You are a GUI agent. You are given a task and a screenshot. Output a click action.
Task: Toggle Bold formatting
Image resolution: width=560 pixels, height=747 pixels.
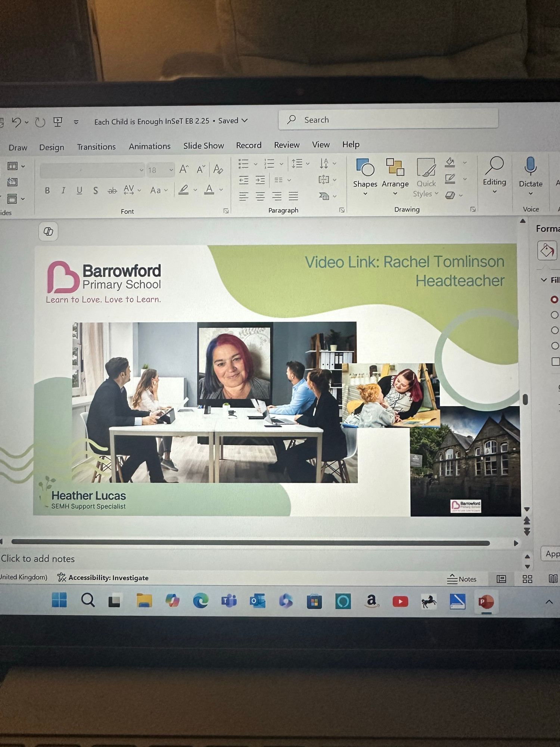47,190
